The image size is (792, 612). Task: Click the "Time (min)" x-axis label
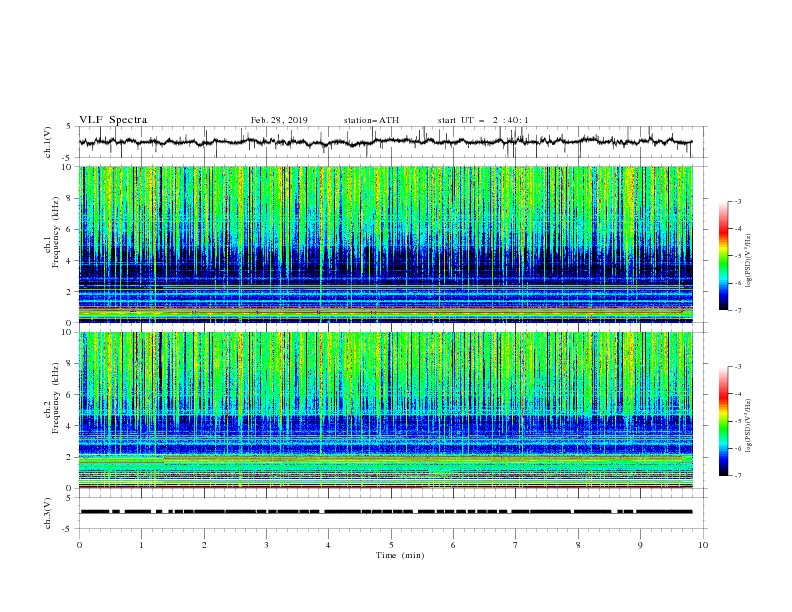click(400, 555)
